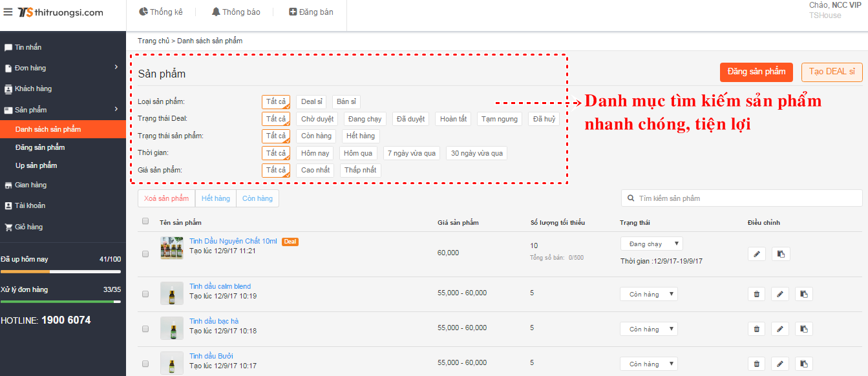
Task: Open Đang chạy status dropdown
Action: coord(651,244)
